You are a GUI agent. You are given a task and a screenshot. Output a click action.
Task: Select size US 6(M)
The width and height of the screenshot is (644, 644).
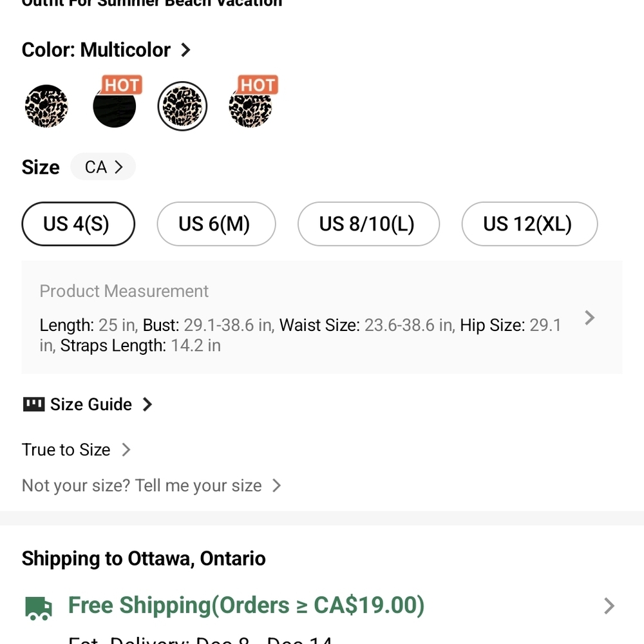click(216, 224)
